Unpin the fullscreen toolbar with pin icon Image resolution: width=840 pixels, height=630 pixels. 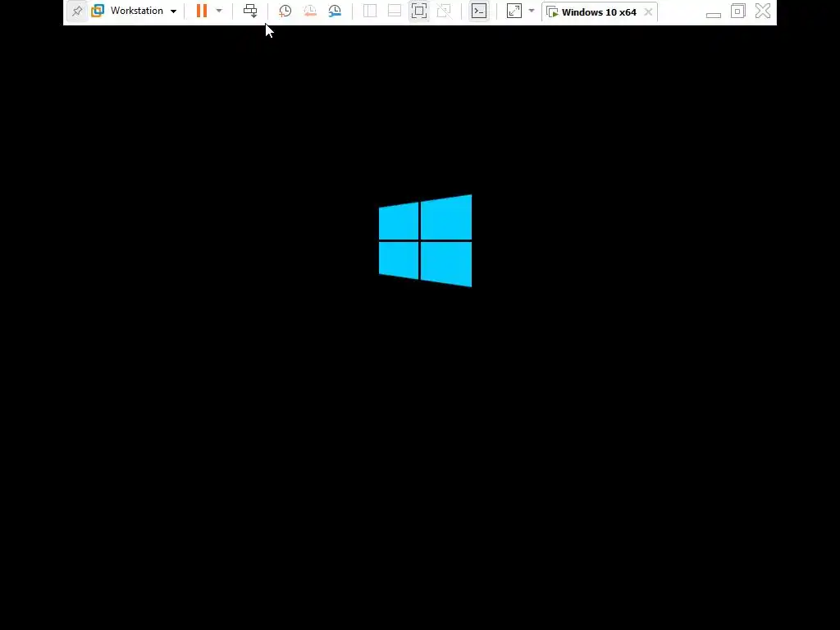pos(77,11)
